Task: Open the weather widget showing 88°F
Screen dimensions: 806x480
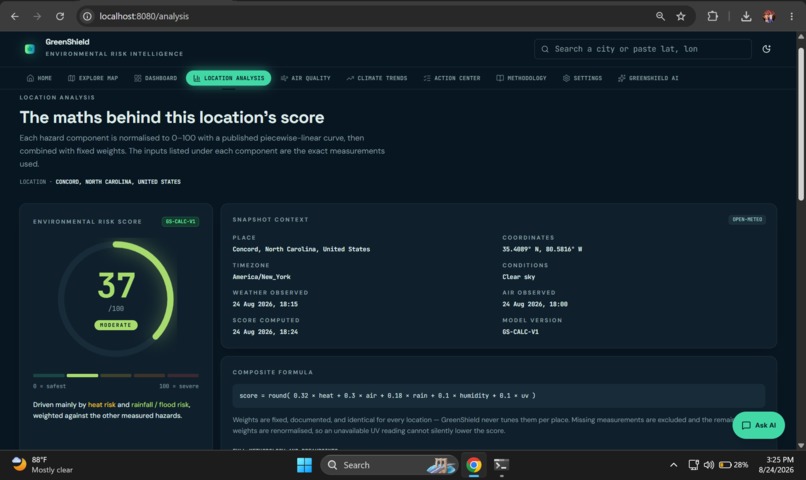Action: pyautogui.click(x=42, y=465)
